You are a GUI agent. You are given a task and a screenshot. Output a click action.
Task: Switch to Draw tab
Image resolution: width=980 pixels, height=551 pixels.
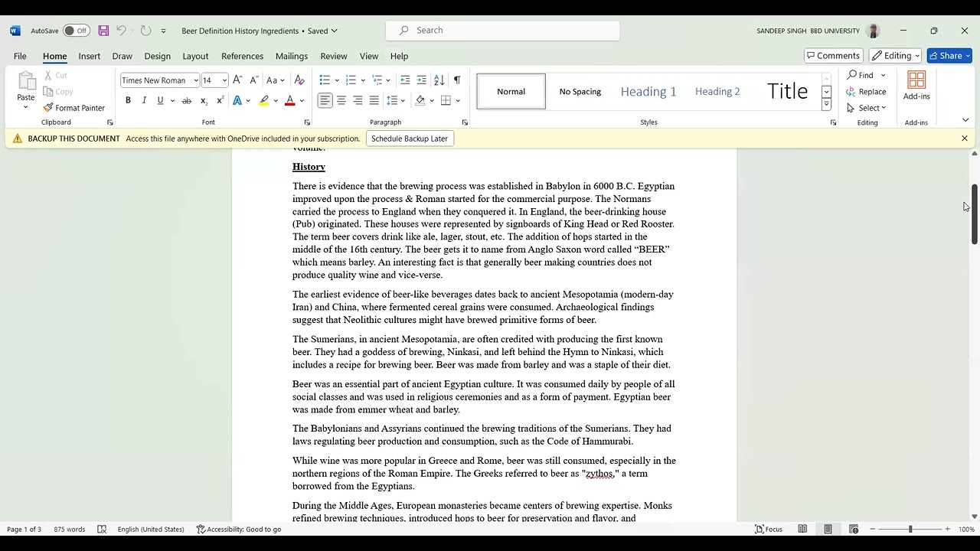(x=122, y=56)
